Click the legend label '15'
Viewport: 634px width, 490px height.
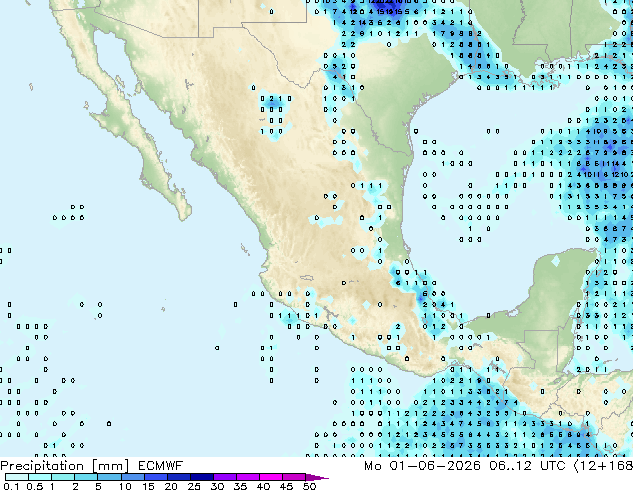click(148, 486)
